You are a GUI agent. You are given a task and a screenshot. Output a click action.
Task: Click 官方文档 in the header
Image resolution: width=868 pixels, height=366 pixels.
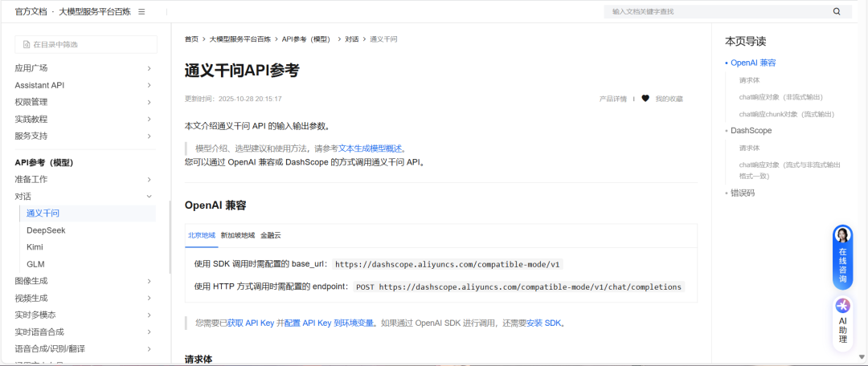click(x=31, y=11)
